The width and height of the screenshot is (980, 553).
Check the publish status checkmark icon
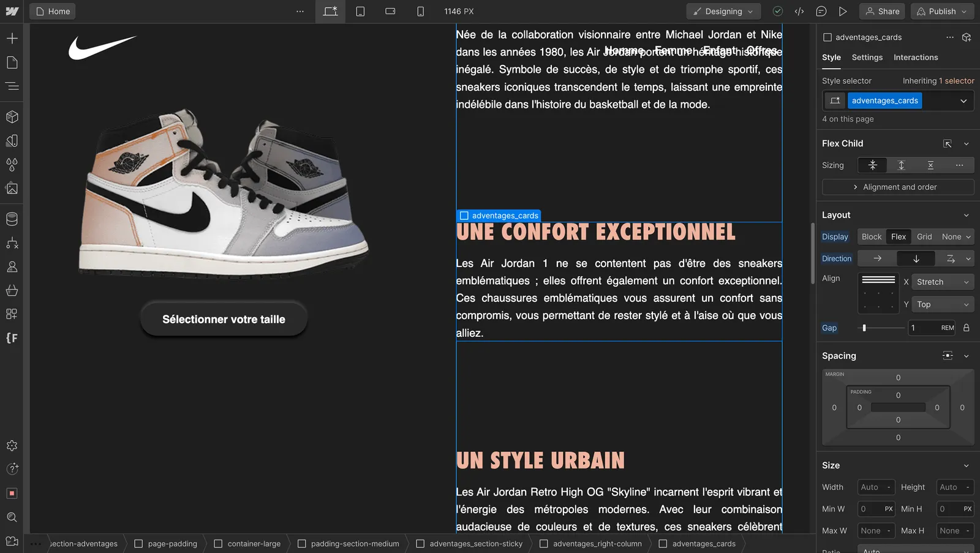[777, 11]
